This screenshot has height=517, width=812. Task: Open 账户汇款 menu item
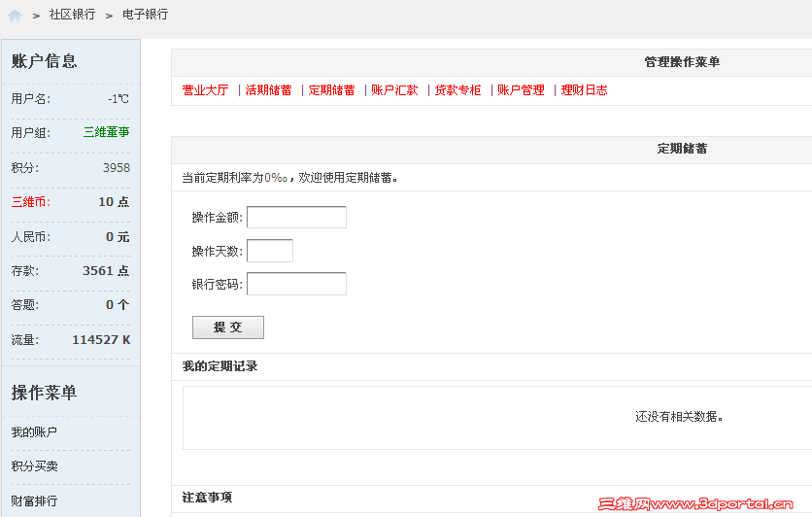tap(394, 90)
